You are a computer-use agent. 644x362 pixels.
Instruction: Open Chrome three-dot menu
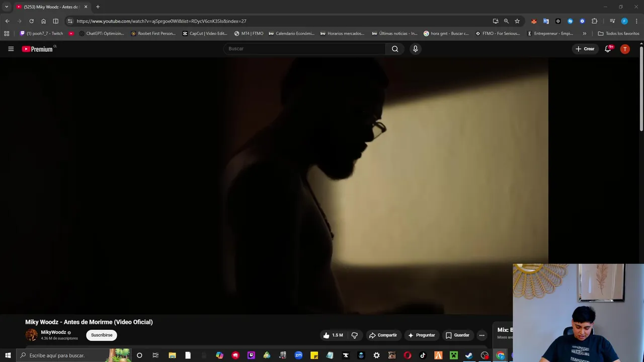(x=636, y=21)
